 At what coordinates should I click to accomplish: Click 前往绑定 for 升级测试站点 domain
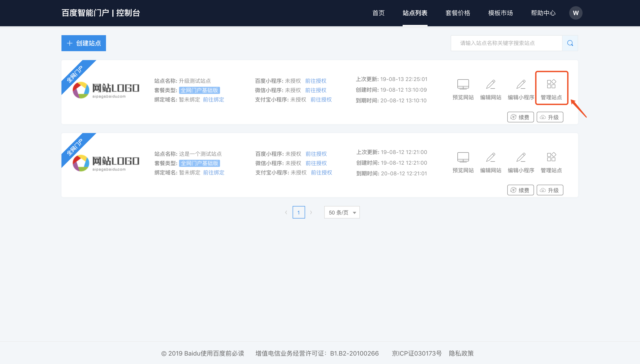tap(213, 99)
